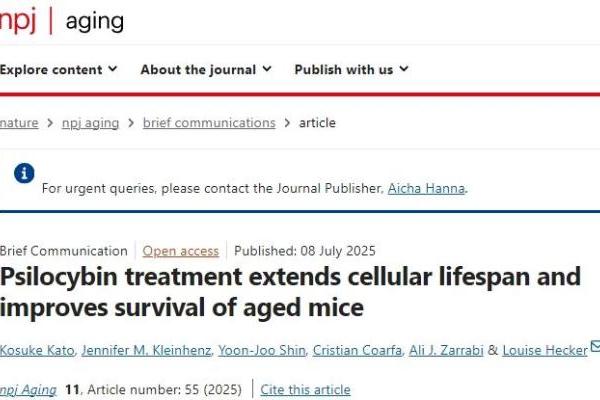The image size is (600, 400).
Task: Click the Cite this article link
Action: (x=305, y=389)
